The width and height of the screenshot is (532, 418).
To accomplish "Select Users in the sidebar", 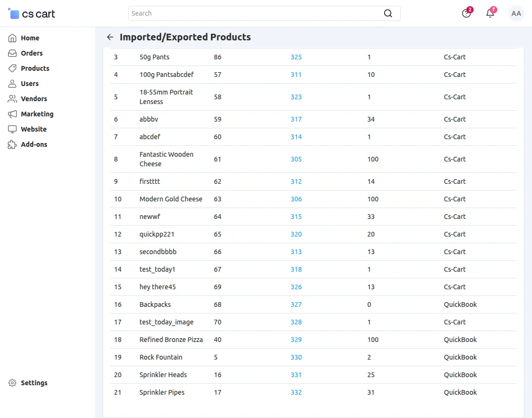I will tap(29, 84).
